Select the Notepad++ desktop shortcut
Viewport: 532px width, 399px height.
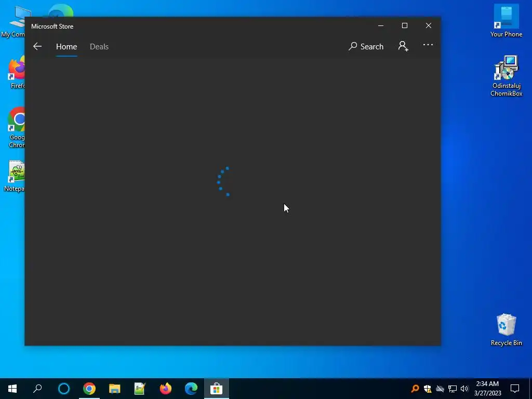tap(15, 176)
